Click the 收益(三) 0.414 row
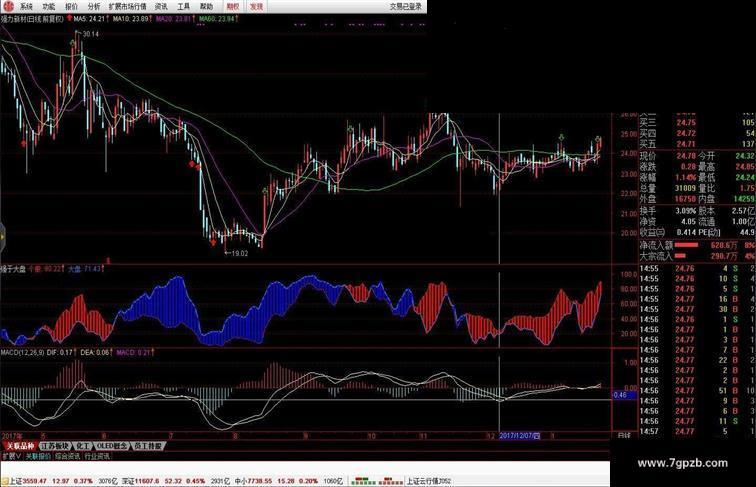 coord(668,232)
